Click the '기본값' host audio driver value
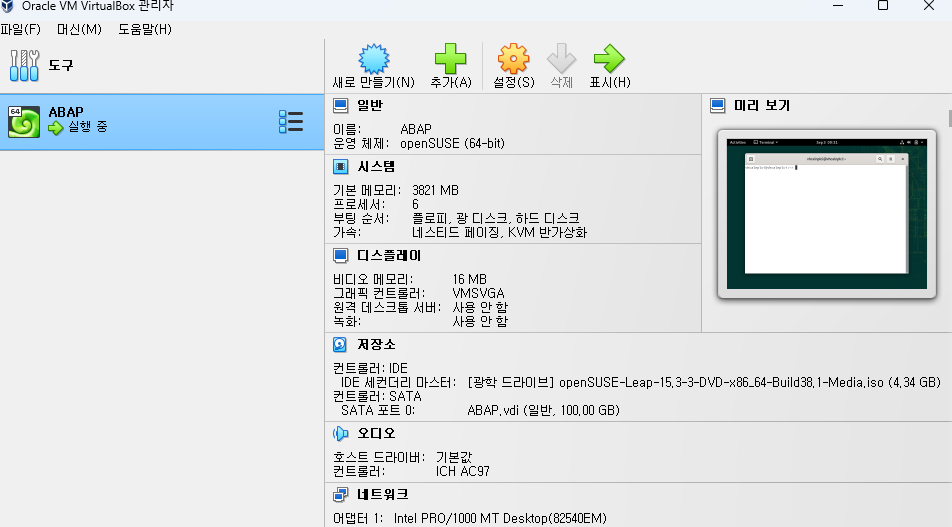This screenshot has width=952, height=527. [x=454, y=458]
